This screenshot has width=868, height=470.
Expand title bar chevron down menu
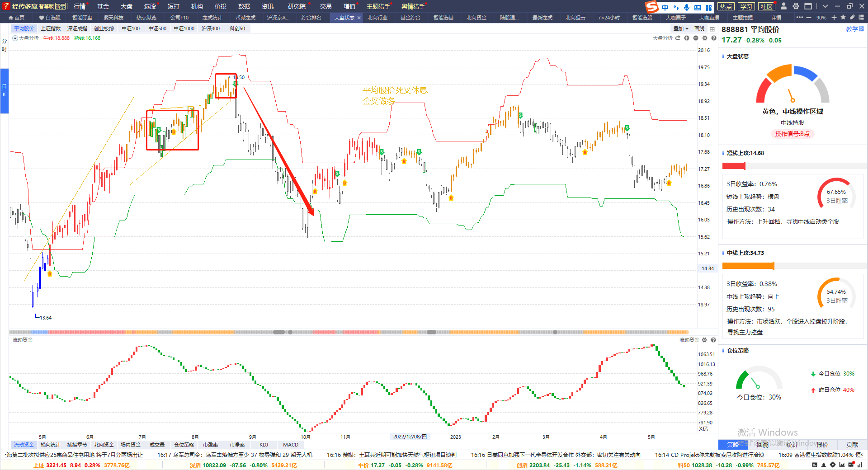(x=825, y=6)
